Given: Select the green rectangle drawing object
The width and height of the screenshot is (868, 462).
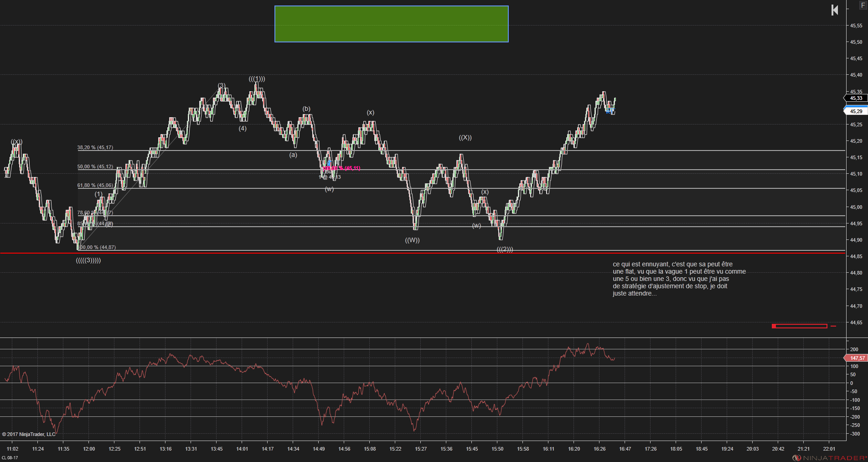Looking at the screenshot, I should click(392, 24).
